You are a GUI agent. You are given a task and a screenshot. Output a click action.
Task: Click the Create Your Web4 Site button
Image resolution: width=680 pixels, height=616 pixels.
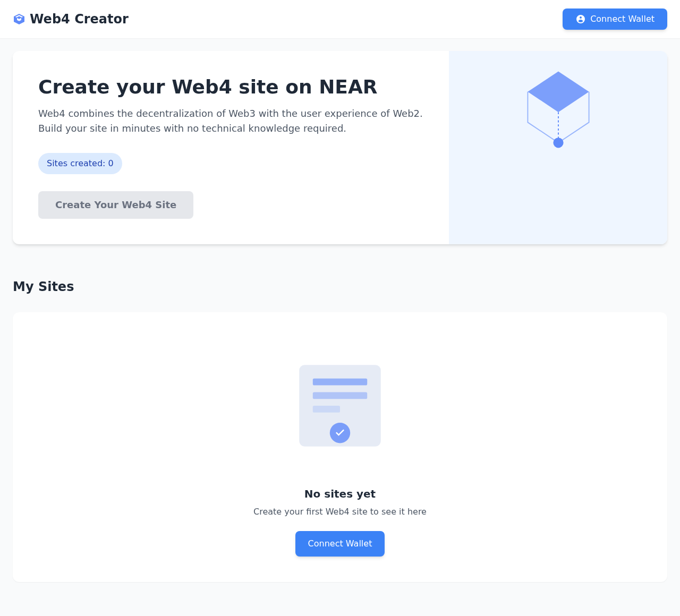pyautogui.click(x=115, y=204)
